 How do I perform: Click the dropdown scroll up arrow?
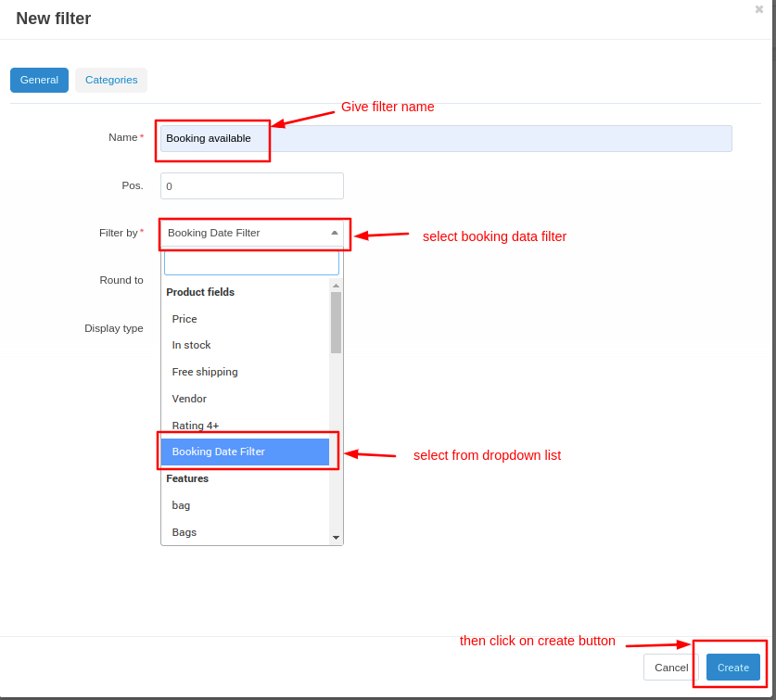coord(336,286)
